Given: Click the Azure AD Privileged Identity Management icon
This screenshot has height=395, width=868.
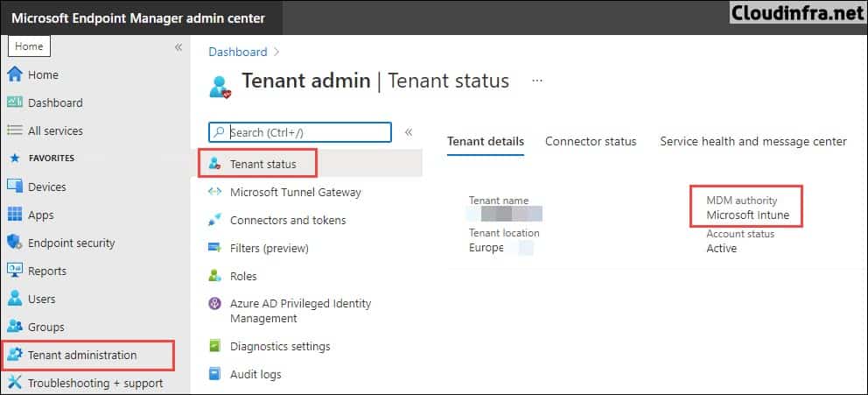Looking at the screenshot, I should [x=214, y=304].
